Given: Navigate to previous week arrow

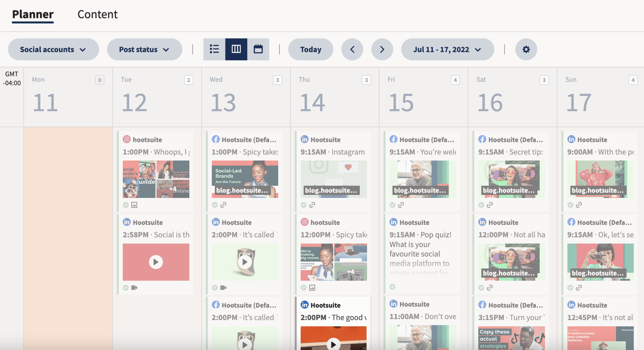Looking at the screenshot, I should [x=353, y=49].
